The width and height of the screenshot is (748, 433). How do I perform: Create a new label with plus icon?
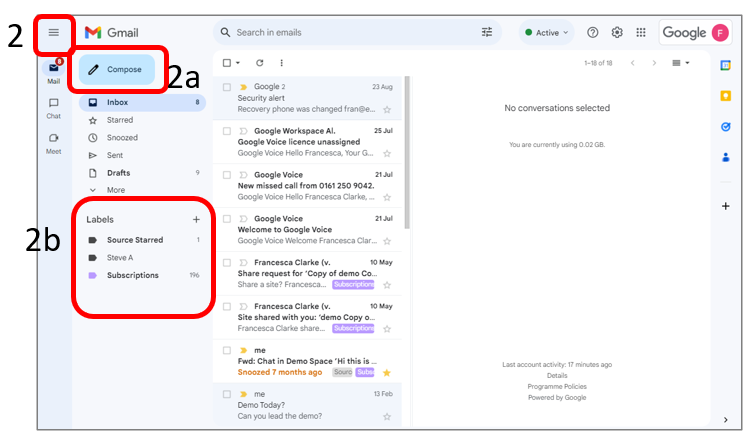pyautogui.click(x=196, y=219)
